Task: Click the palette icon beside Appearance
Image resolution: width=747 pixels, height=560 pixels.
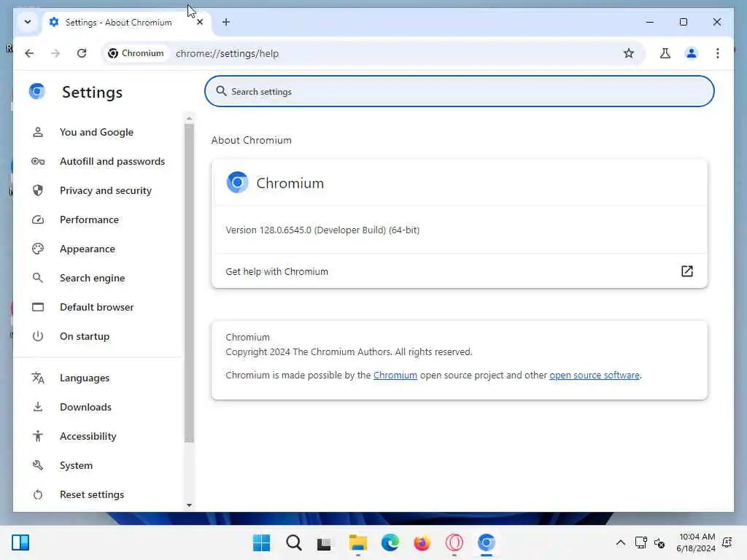Action: coord(38,249)
